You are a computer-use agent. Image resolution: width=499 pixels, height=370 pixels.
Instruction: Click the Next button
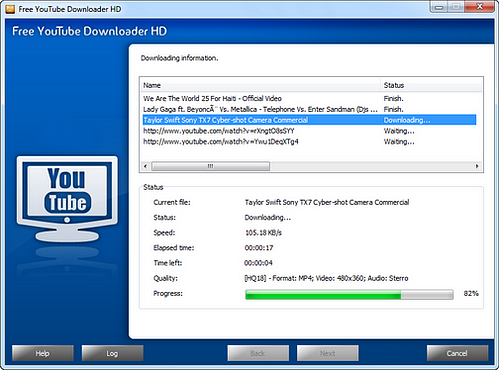pos(328,353)
